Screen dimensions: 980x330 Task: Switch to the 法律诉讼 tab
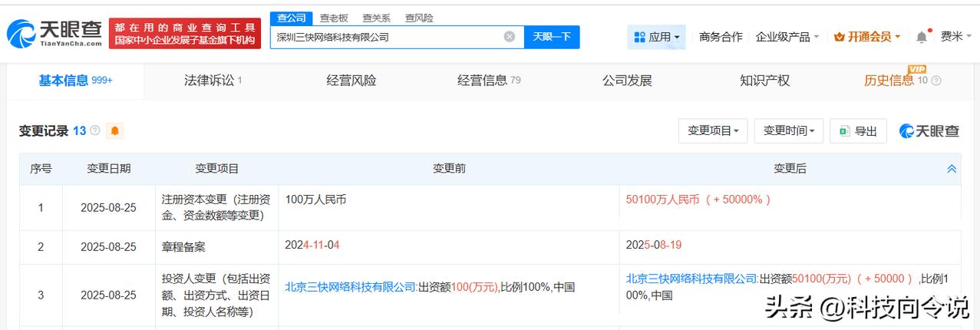(x=213, y=81)
